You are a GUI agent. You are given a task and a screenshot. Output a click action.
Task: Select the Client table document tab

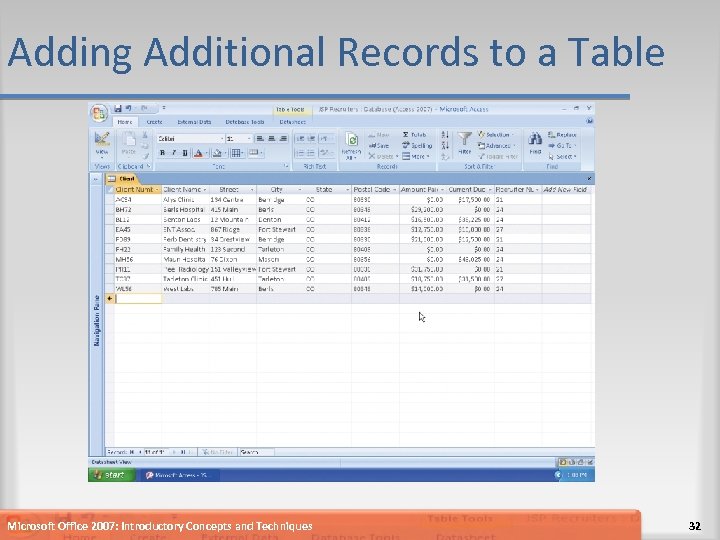tap(122, 179)
